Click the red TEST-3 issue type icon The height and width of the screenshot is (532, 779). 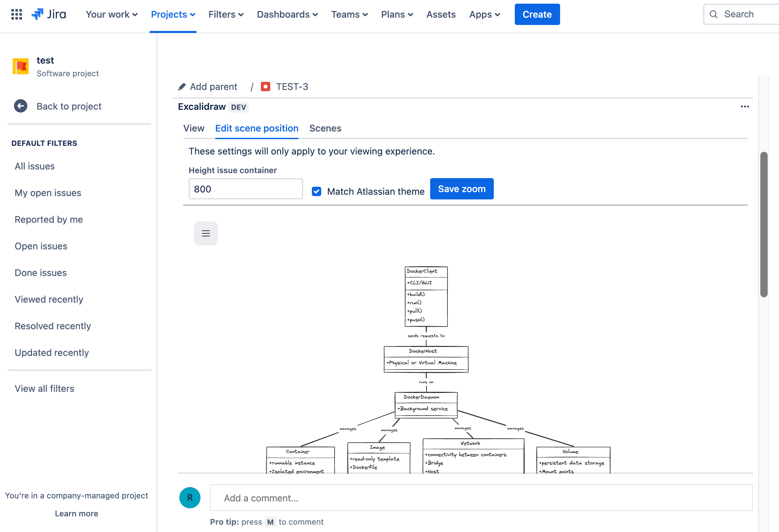click(265, 87)
